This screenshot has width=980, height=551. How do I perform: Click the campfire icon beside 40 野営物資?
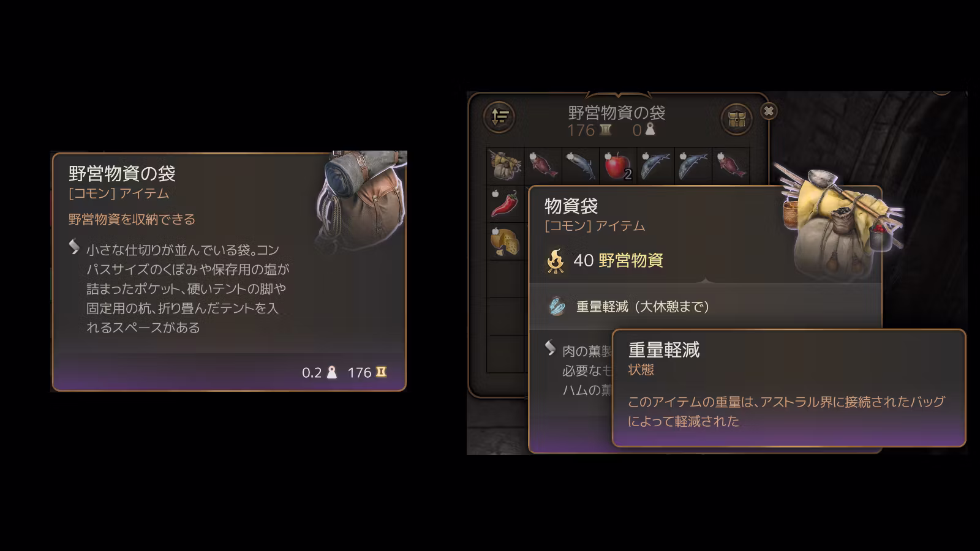point(556,261)
